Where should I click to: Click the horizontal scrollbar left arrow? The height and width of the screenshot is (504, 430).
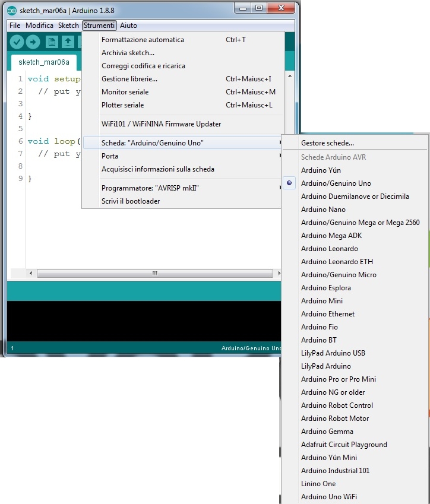31,273
